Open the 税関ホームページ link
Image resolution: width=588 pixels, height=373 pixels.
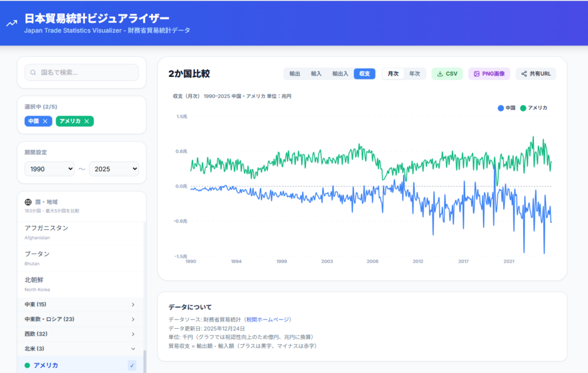[x=268, y=320]
